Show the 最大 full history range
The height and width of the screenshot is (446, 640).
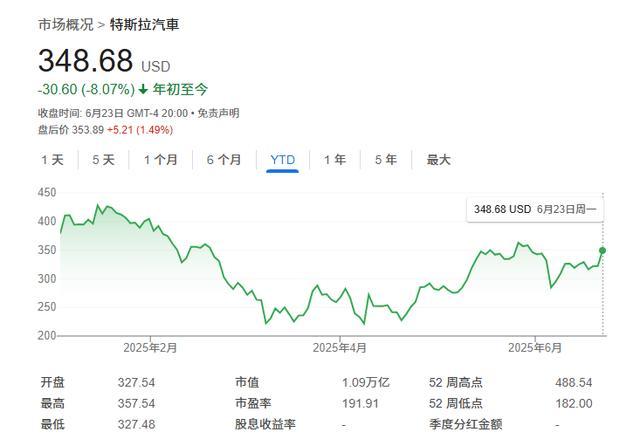coord(438,160)
